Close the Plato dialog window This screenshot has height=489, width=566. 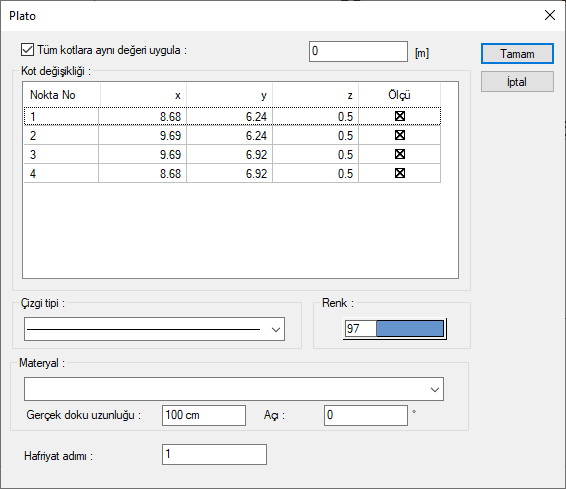(550, 15)
